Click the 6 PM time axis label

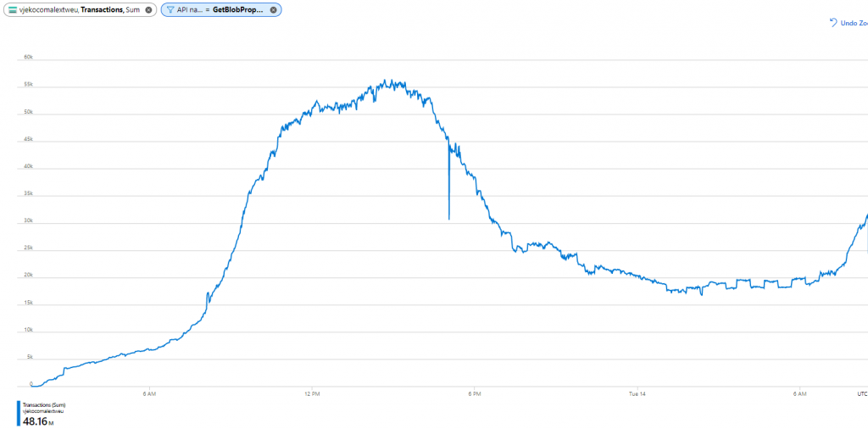475,394
